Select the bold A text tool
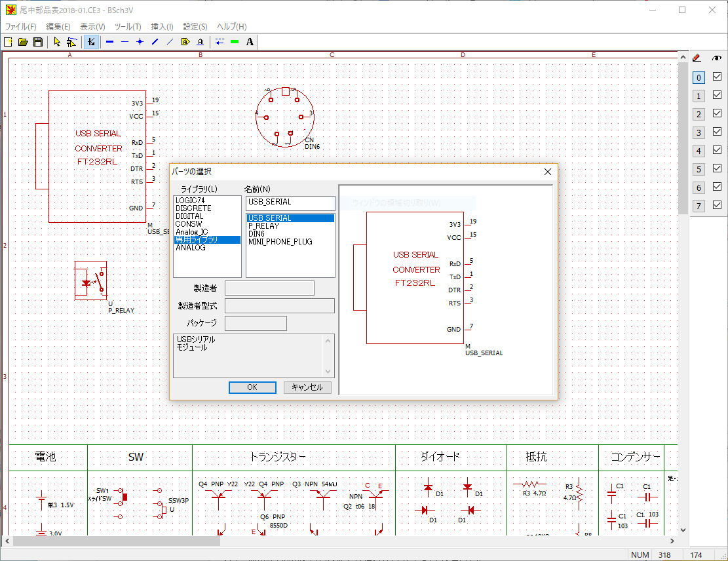Viewport: 728px width, 561px height. point(249,41)
